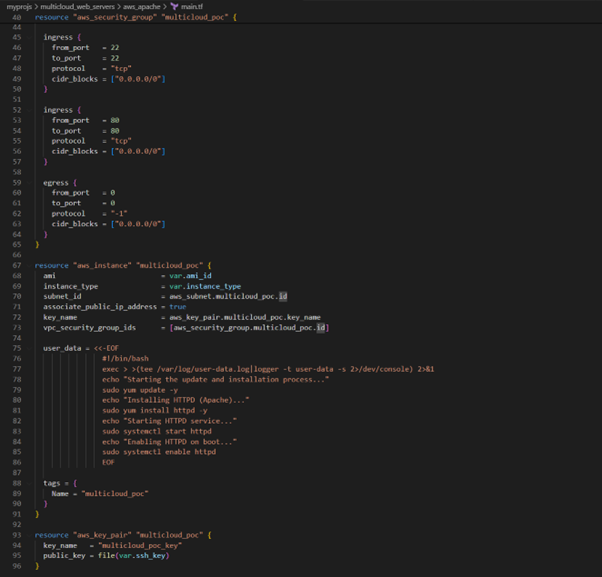Click the Name tag "multicloud_poc" value
This screenshot has width=602, height=577.
click(114, 493)
